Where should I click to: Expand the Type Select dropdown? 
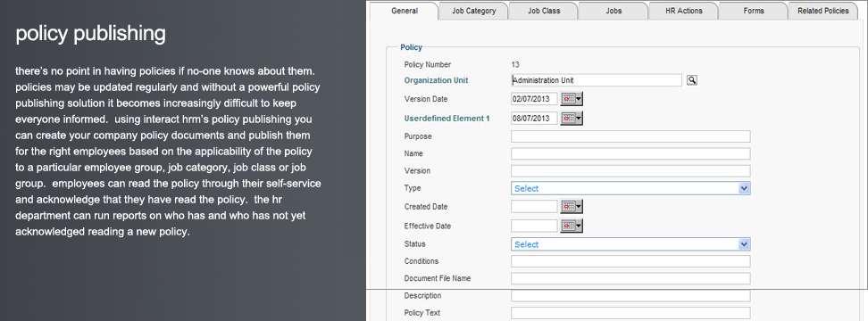[630, 188]
